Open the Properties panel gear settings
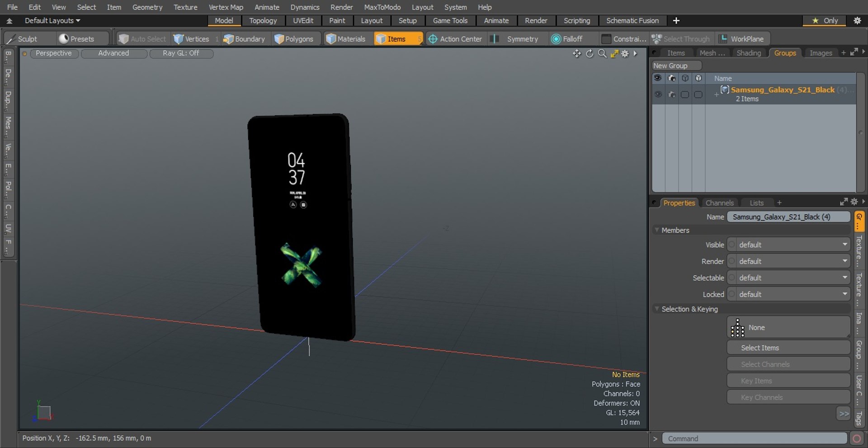The image size is (868, 448). 854,202
